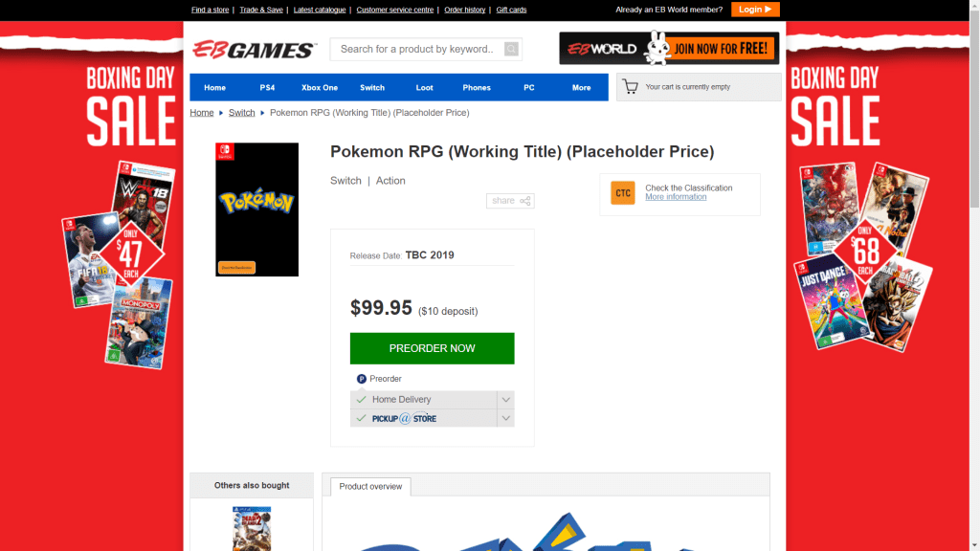Image resolution: width=980 pixels, height=551 pixels.
Task: Click the share icon button
Action: tap(511, 201)
